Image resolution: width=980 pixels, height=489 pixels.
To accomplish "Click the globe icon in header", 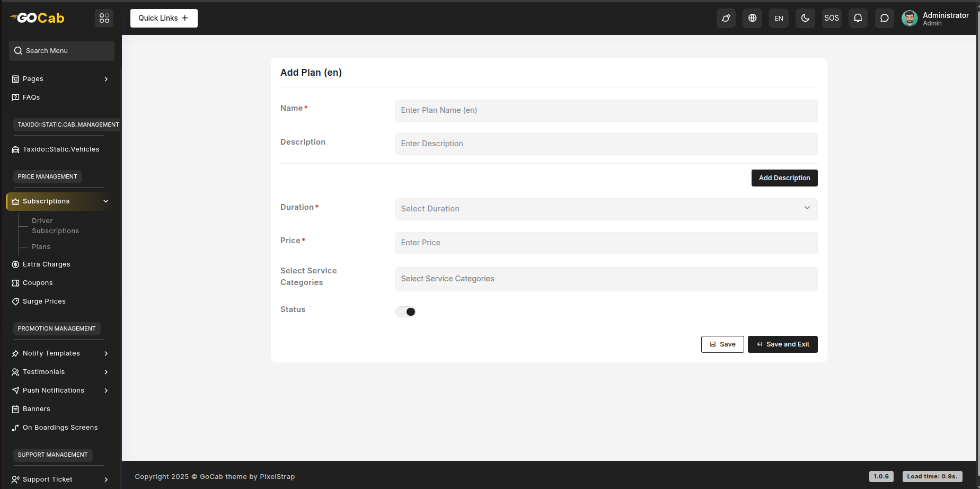I will coord(752,18).
